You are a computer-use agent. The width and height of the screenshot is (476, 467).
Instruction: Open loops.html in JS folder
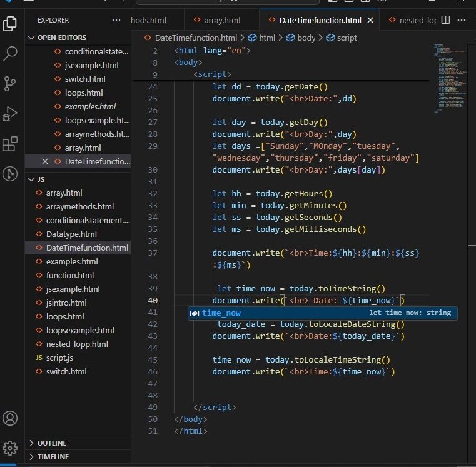(x=78, y=316)
